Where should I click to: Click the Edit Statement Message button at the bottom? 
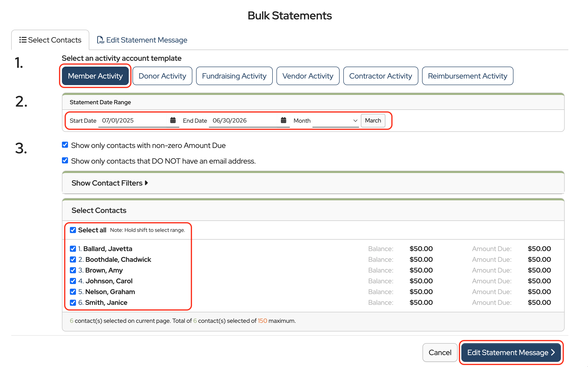(511, 353)
